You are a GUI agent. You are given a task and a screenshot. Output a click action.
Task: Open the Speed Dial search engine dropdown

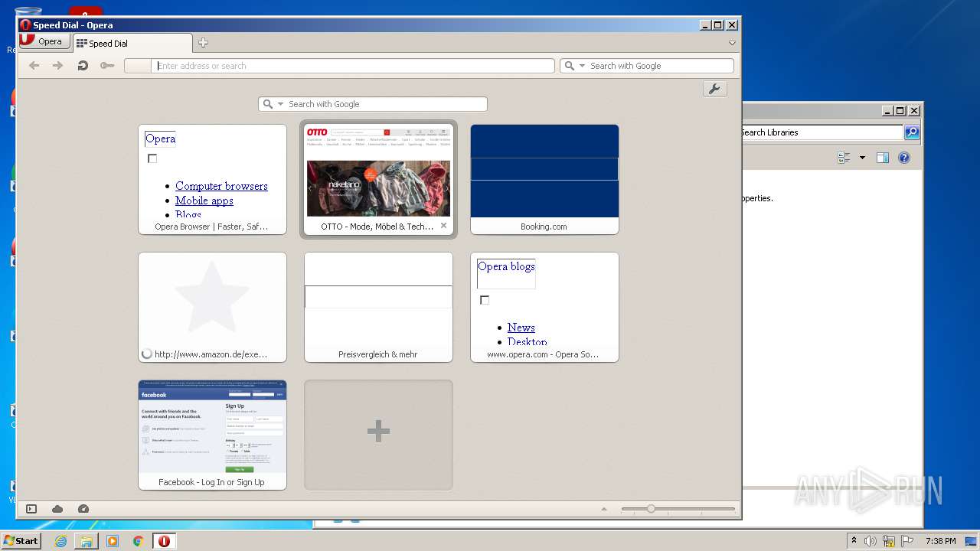point(280,104)
